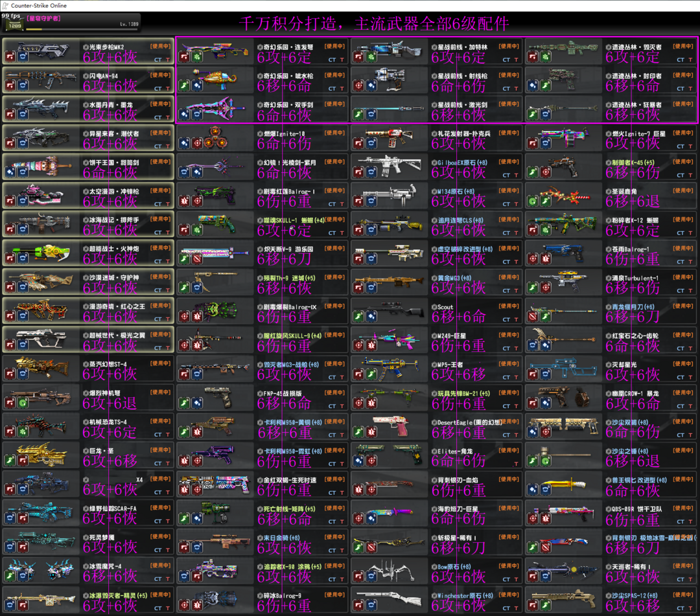
Task: Click CT label on 漫游奇境·红心之王 card
Action: coord(158,319)
